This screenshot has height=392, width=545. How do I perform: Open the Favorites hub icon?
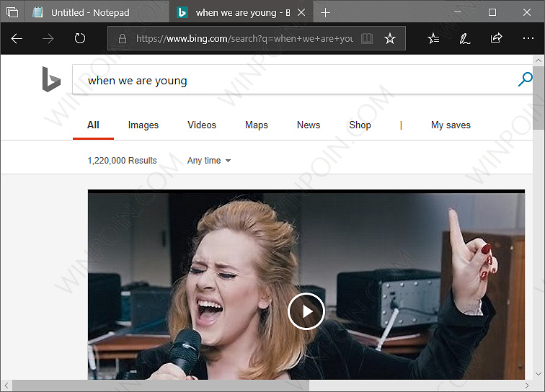[433, 39]
